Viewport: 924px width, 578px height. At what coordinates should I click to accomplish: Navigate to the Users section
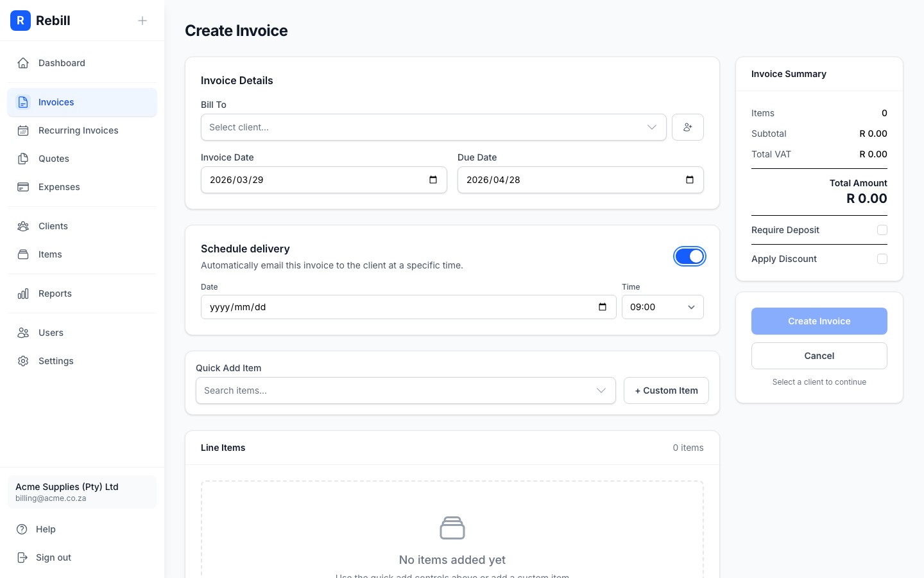(51, 333)
